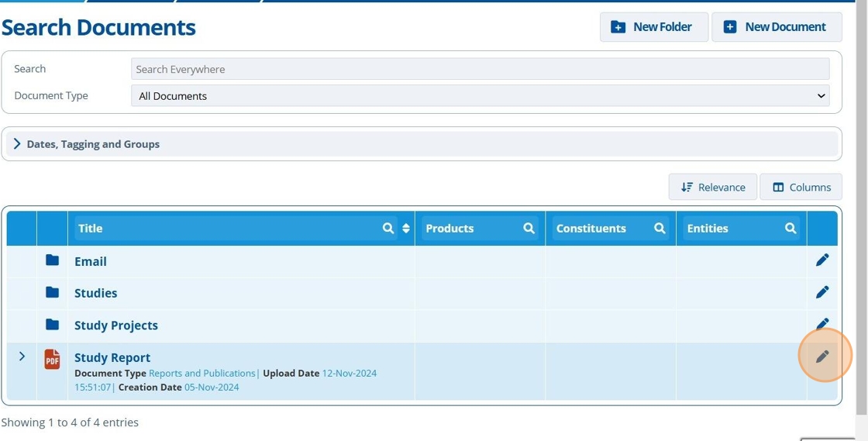868x441 pixels.
Task: Click the folder icon for Study Projects row
Action: [52, 324]
